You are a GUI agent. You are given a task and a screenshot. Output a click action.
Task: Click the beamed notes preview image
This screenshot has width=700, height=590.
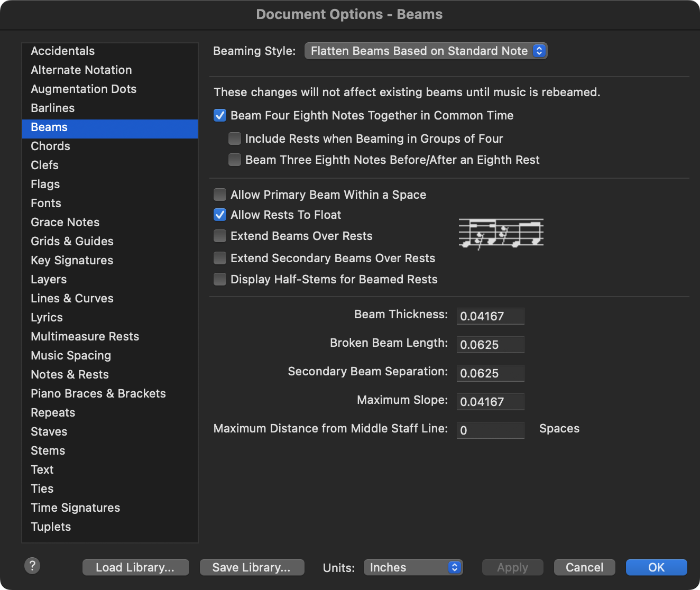[501, 234]
